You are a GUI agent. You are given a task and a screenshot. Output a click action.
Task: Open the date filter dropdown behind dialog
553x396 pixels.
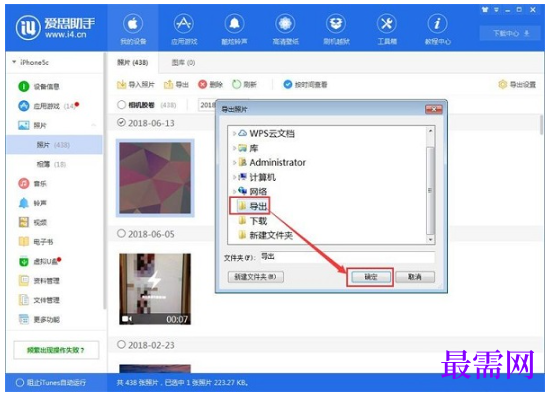pos(208,105)
